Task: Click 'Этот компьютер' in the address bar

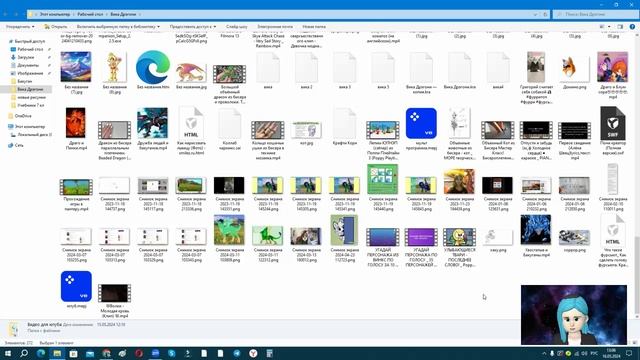Action: (55, 14)
